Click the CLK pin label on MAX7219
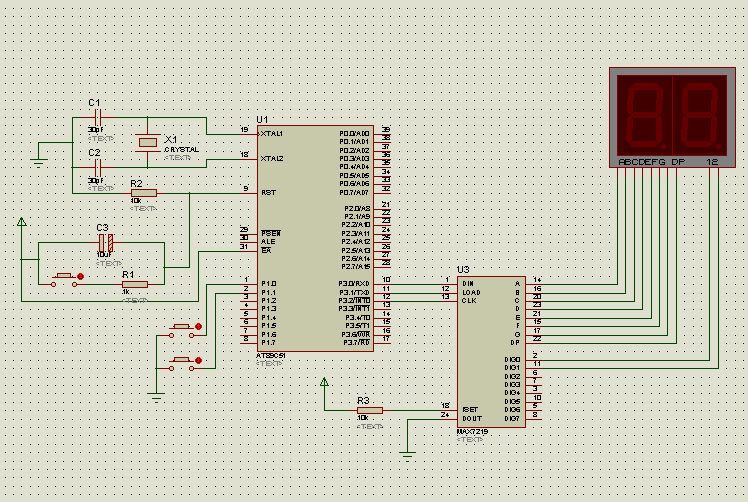748x502 pixels. [469, 301]
